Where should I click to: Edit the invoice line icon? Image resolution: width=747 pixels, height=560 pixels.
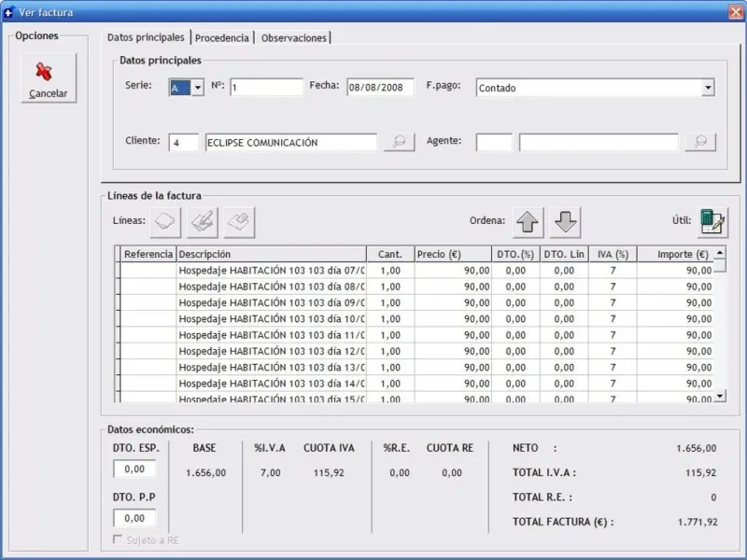[203, 222]
